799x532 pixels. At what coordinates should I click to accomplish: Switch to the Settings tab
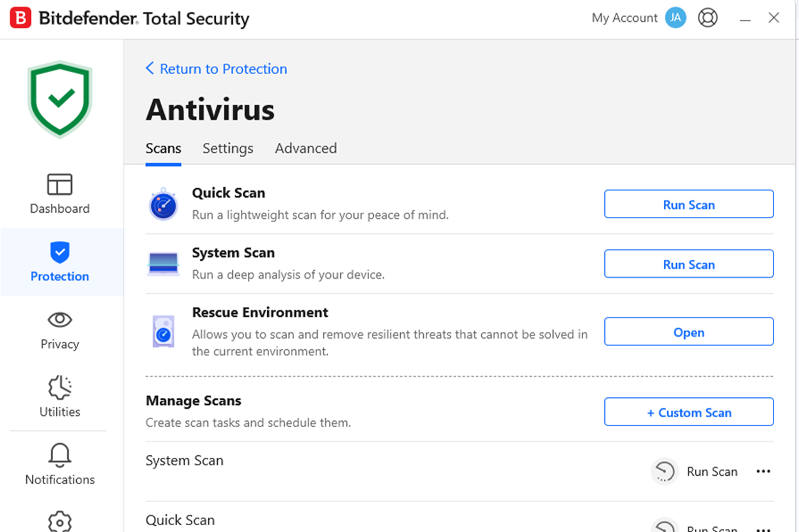pyautogui.click(x=228, y=148)
